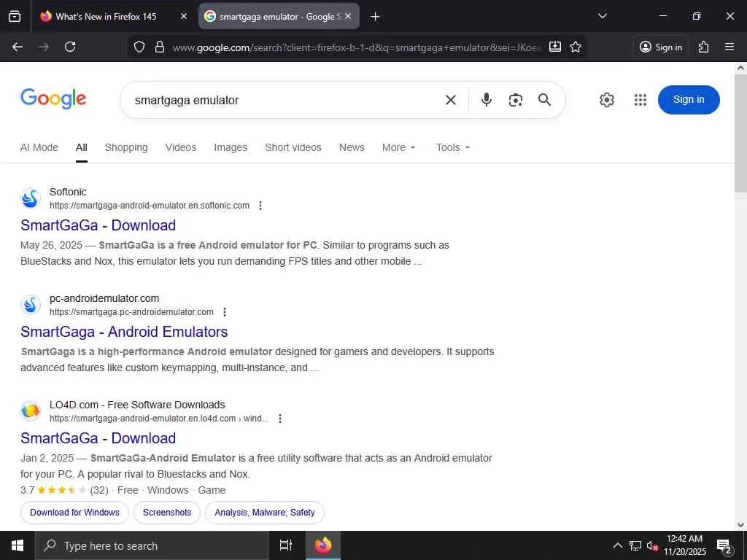Image resolution: width=747 pixels, height=560 pixels.
Task: Go back to previous page
Action: 18,47
